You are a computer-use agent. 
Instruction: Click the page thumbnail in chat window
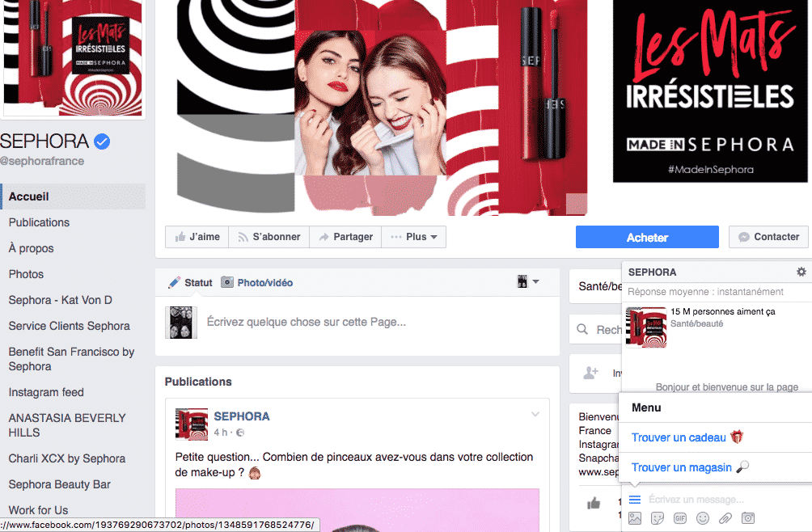pos(646,327)
